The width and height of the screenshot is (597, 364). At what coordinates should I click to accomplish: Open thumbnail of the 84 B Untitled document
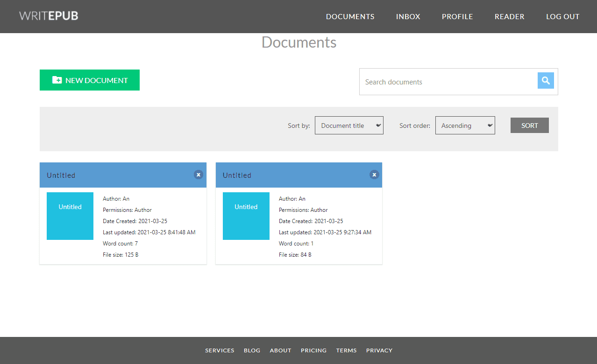[x=246, y=216]
